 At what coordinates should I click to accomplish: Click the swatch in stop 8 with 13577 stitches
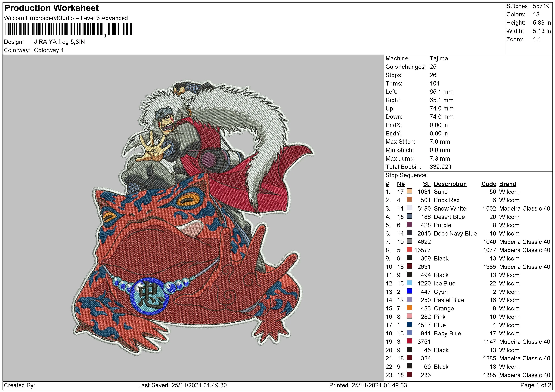(409, 249)
